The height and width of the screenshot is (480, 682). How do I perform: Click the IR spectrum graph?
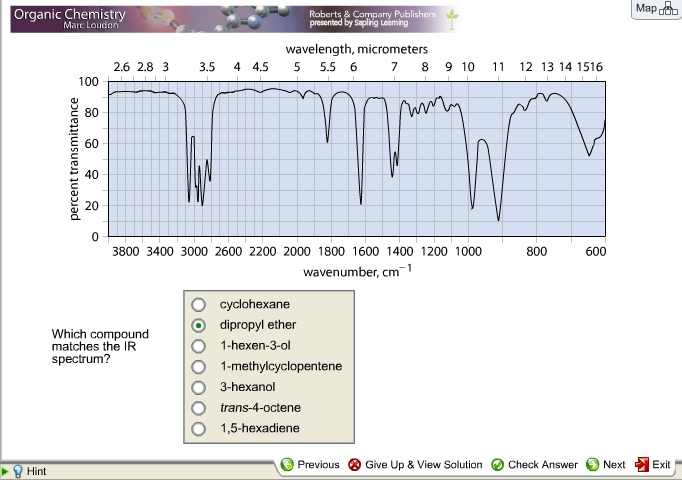click(357, 159)
